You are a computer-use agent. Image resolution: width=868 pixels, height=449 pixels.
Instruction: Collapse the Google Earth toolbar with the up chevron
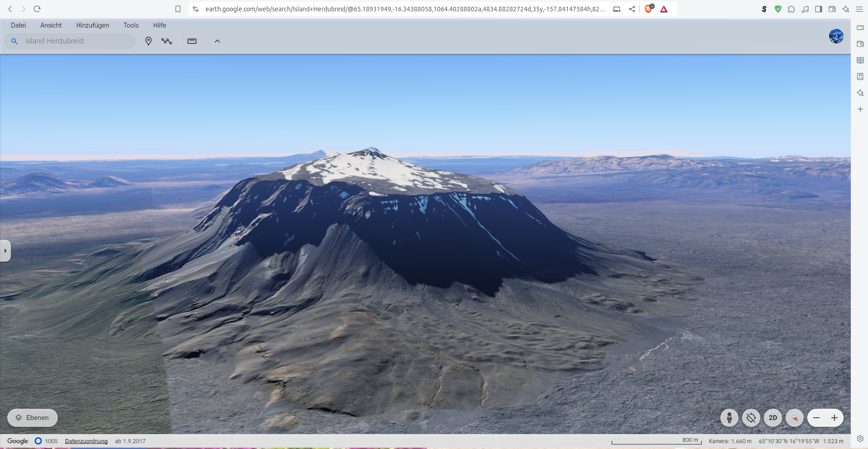(217, 41)
